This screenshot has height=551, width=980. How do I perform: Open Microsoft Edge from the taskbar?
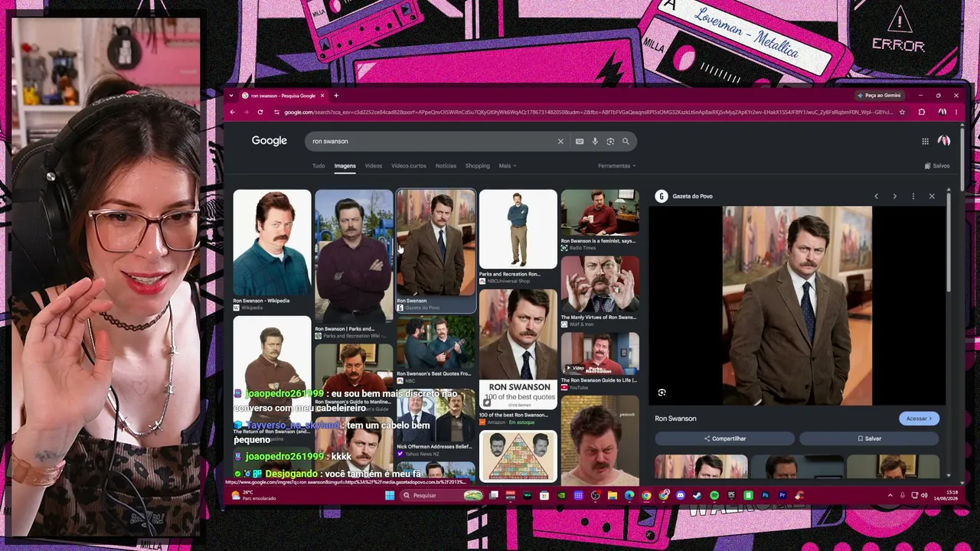tap(629, 495)
